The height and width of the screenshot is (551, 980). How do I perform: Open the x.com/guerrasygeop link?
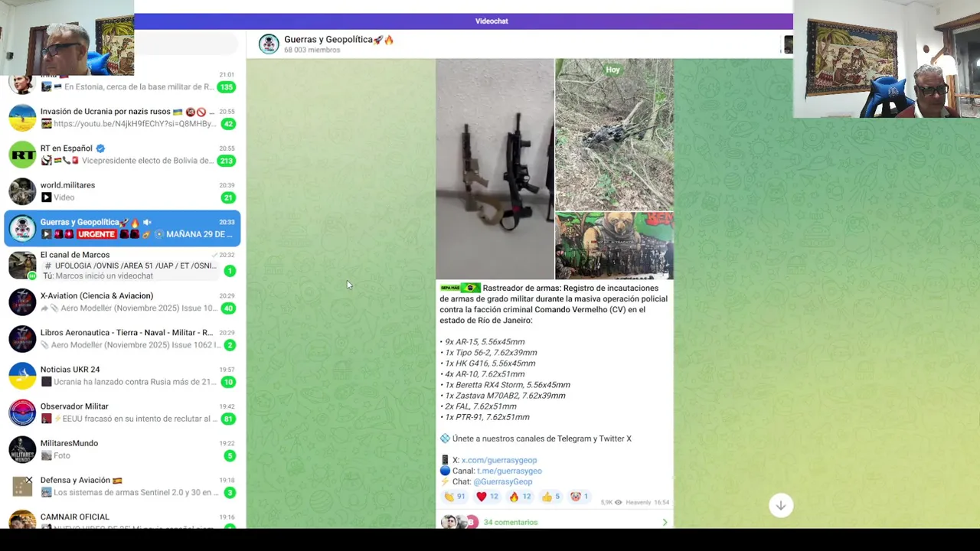point(499,460)
